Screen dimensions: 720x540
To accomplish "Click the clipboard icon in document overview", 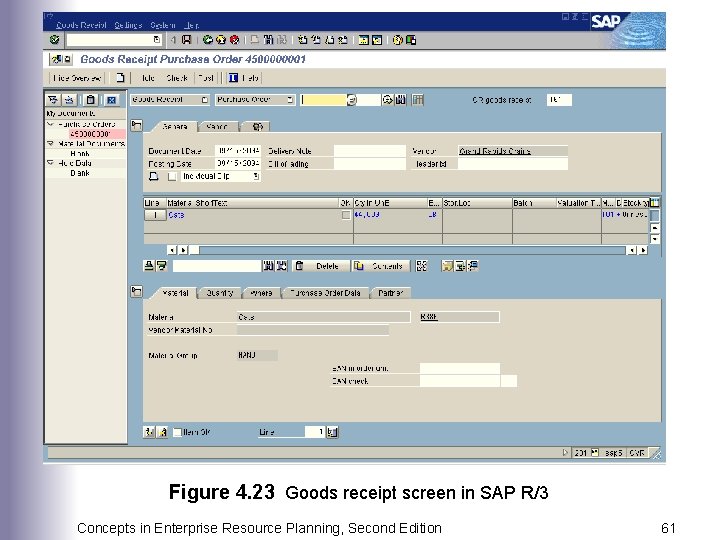I will click(x=90, y=100).
